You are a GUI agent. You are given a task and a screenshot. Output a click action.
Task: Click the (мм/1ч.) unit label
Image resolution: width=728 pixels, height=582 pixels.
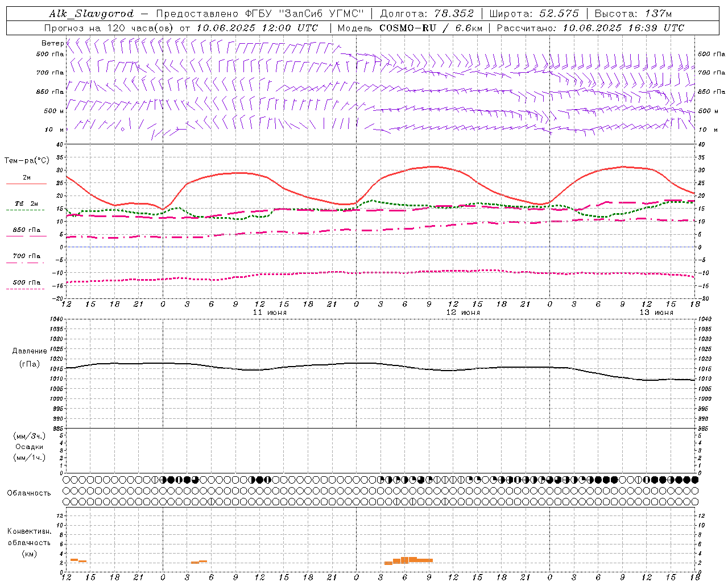click(29, 458)
